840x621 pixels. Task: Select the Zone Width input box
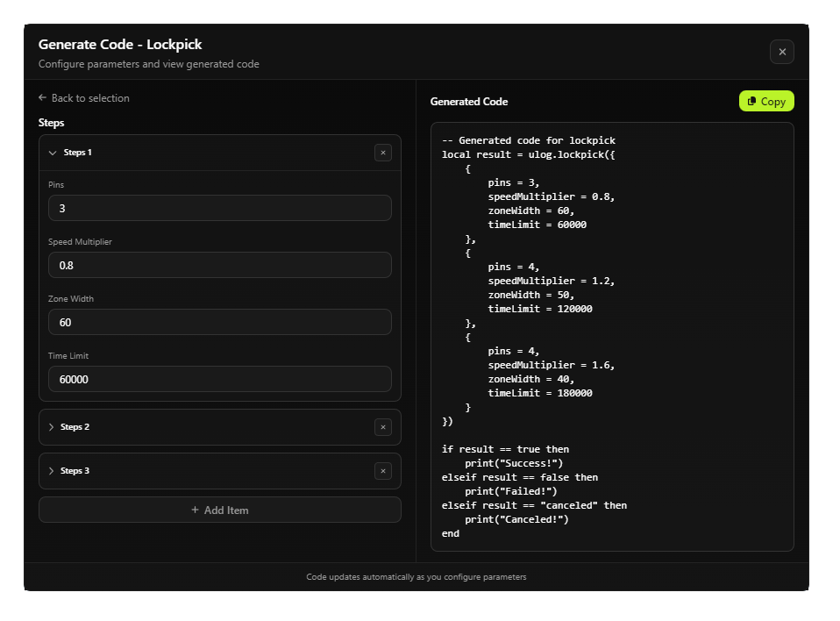(219, 322)
